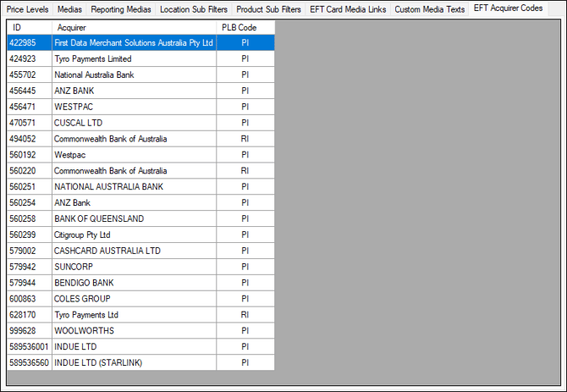The image size is (567, 392).
Task: Select the EFT Acquirer Codes tab
Action: point(508,8)
